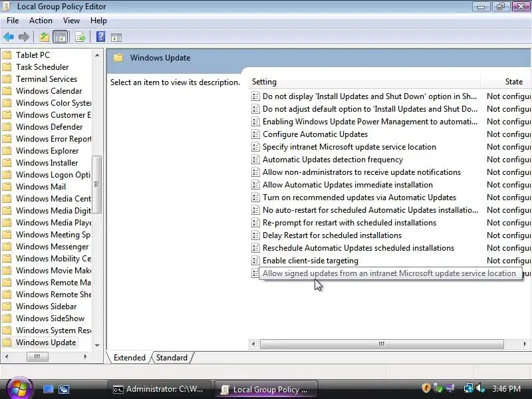Select 'Enabling Windows Update Power Management' setting

[x=370, y=122]
